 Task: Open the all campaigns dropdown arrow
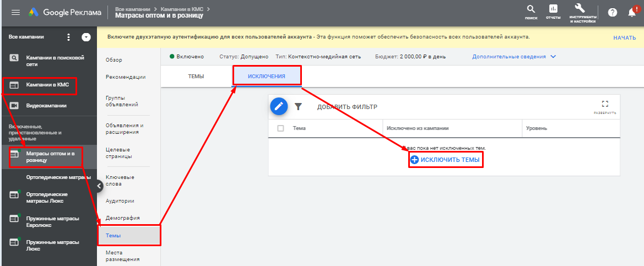pos(86,37)
